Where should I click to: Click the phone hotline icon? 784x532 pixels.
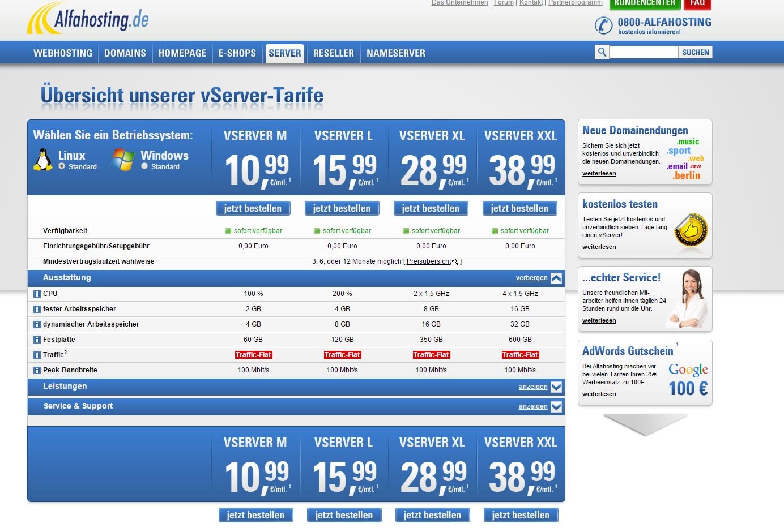point(603,25)
